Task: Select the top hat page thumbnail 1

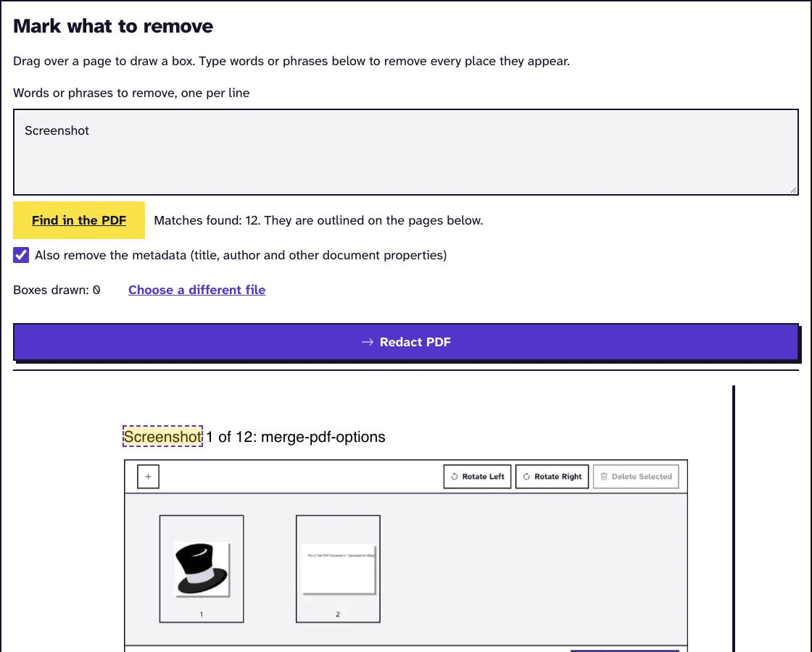Action: pyautogui.click(x=202, y=569)
